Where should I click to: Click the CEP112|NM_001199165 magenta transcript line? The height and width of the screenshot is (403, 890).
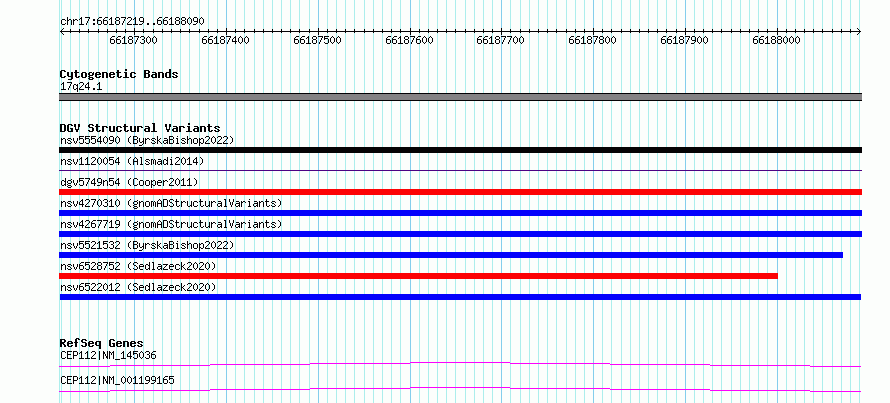click(x=460, y=389)
